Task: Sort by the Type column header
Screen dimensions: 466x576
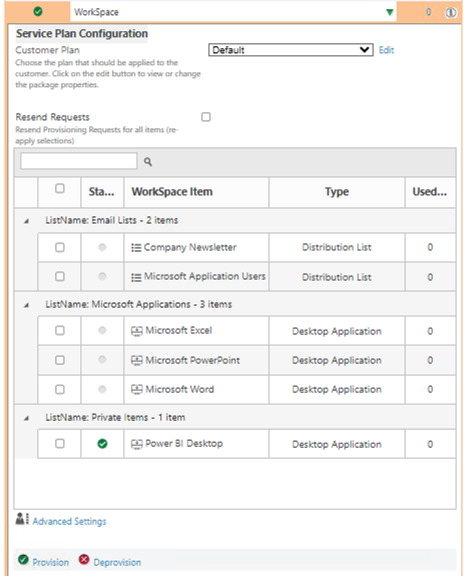Action: [337, 192]
